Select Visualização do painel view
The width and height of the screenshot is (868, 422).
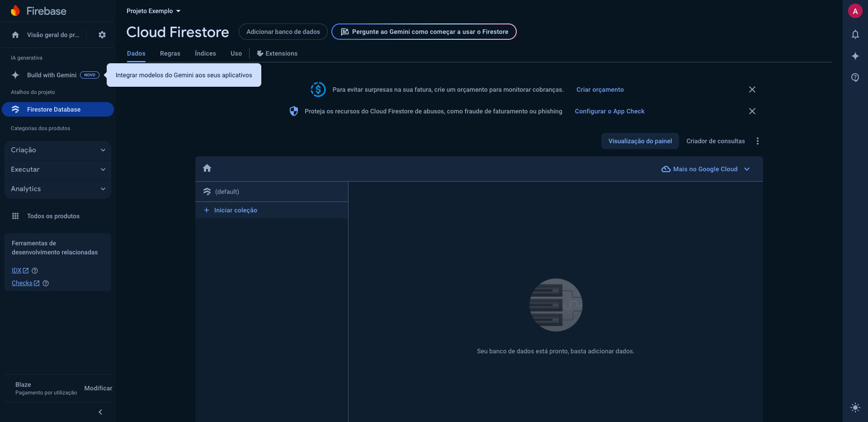pyautogui.click(x=640, y=141)
